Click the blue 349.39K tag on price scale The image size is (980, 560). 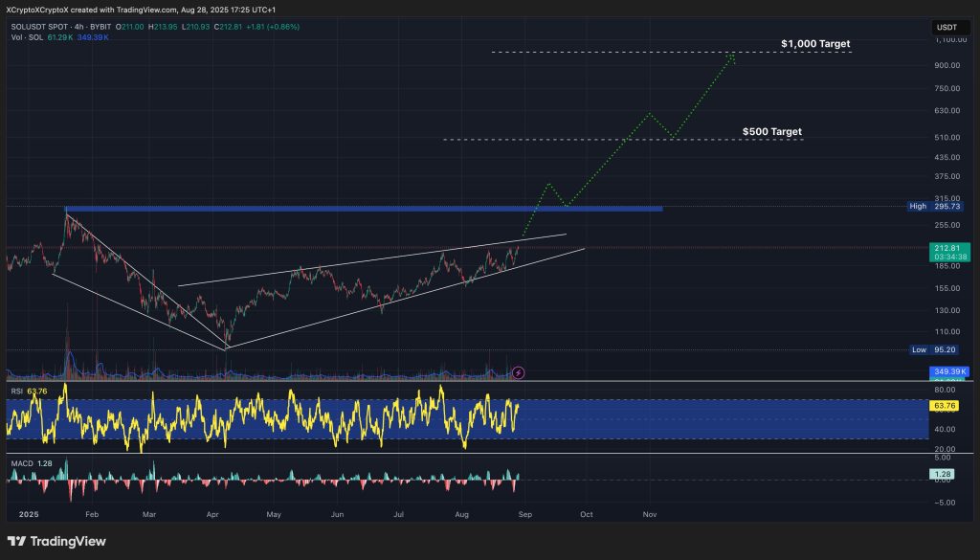[949, 371]
